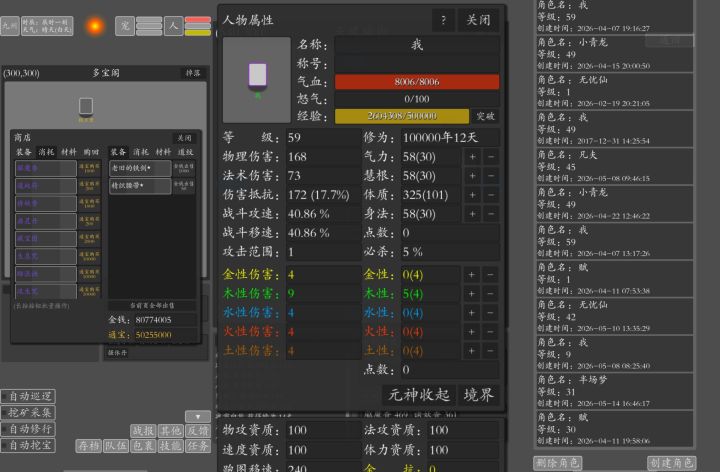The height and width of the screenshot is (472, 720).
Task: Expand the ▼ dropdown above 反馈
Action: point(198,416)
